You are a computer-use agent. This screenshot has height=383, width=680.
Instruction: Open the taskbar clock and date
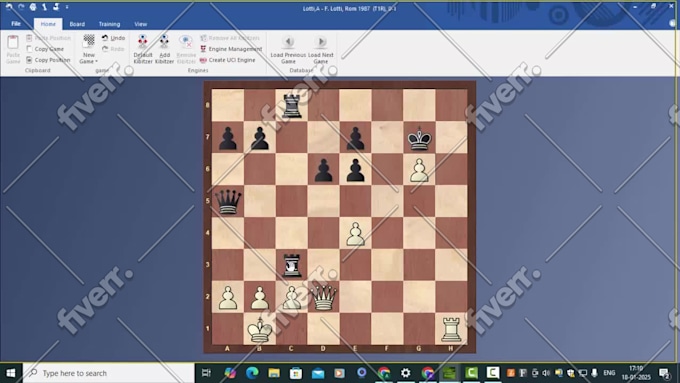[x=636, y=373]
